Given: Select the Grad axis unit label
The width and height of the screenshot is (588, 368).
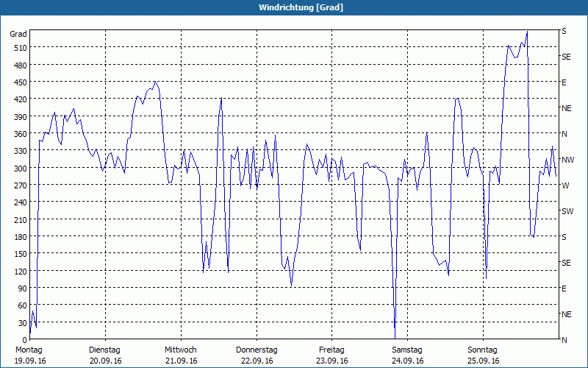Looking at the screenshot, I should pos(18,34).
